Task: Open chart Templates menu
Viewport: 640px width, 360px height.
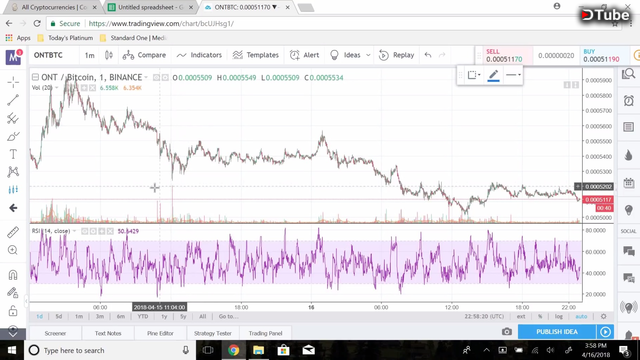Action: [256, 55]
